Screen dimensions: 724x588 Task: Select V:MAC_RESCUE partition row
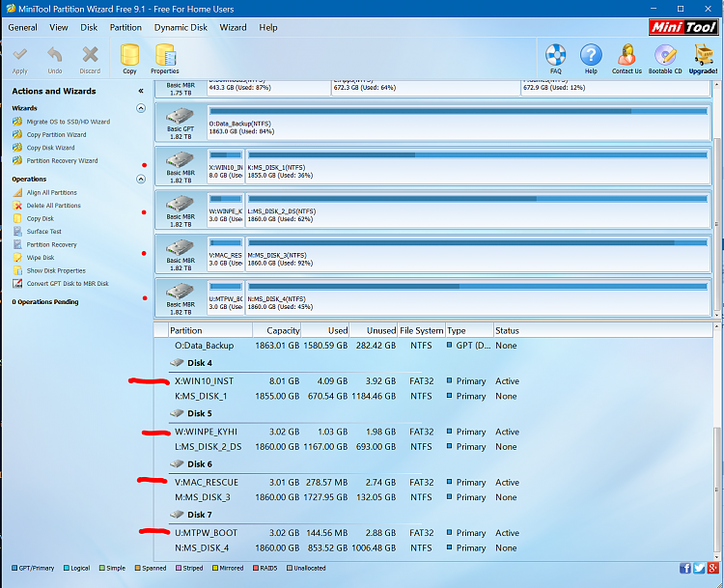point(347,483)
